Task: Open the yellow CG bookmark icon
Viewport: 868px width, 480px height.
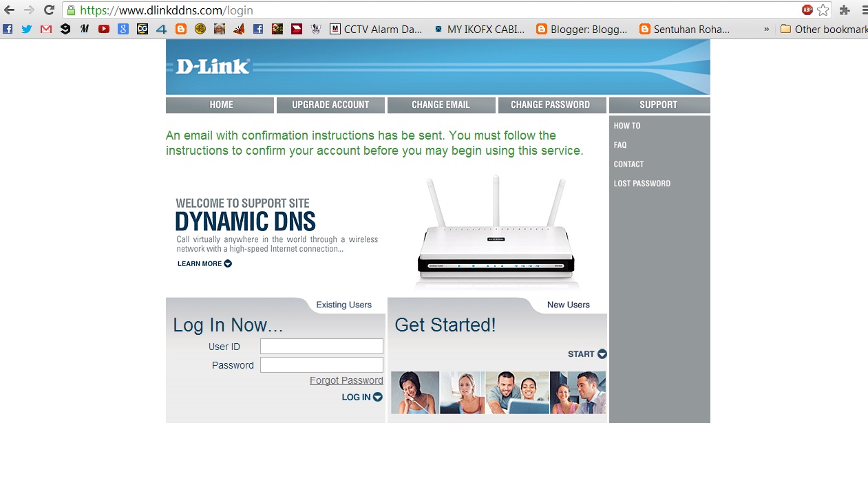Action: pyautogui.click(x=142, y=29)
